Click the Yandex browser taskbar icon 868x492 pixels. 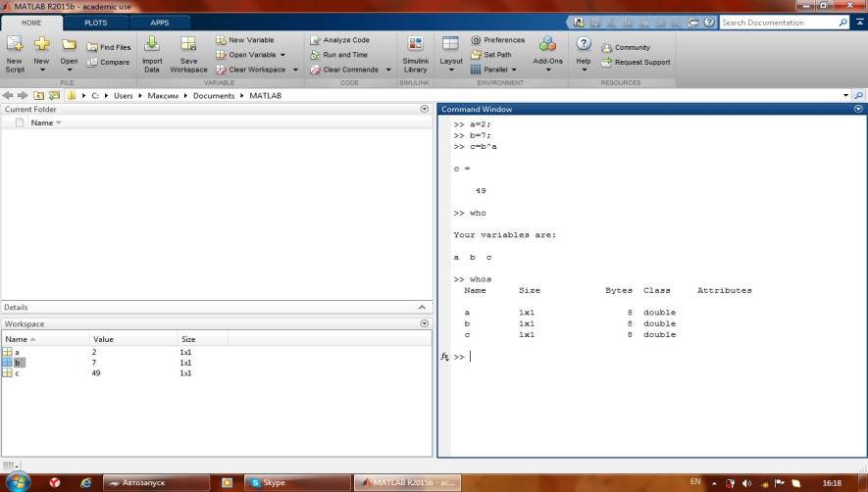click(54, 482)
